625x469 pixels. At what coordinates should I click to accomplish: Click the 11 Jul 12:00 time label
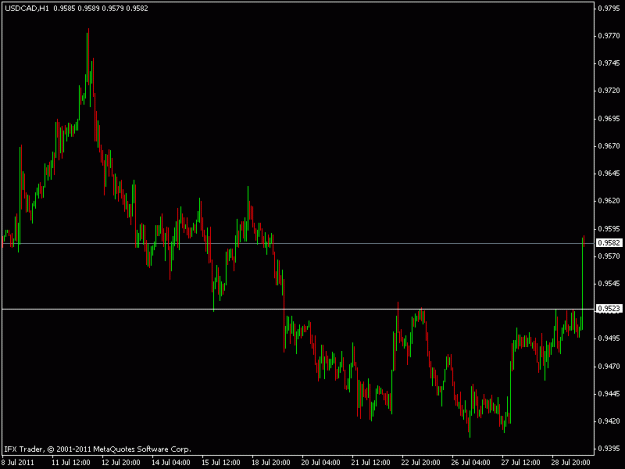(x=71, y=462)
